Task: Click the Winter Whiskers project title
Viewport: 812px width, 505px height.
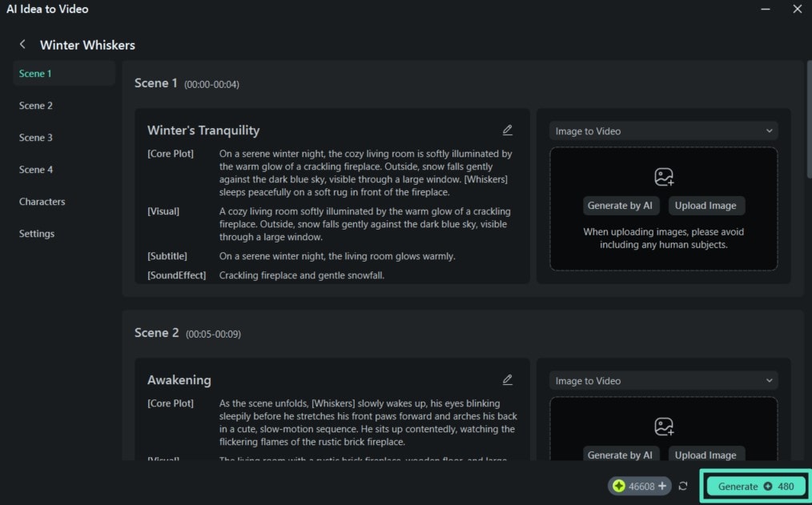Action: 87,45
